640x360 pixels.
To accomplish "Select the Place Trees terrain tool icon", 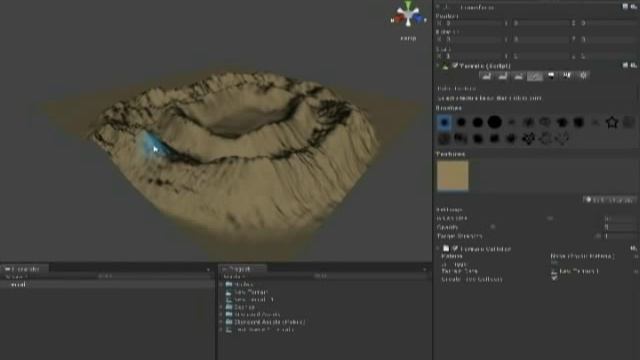I will pyautogui.click(x=551, y=76).
